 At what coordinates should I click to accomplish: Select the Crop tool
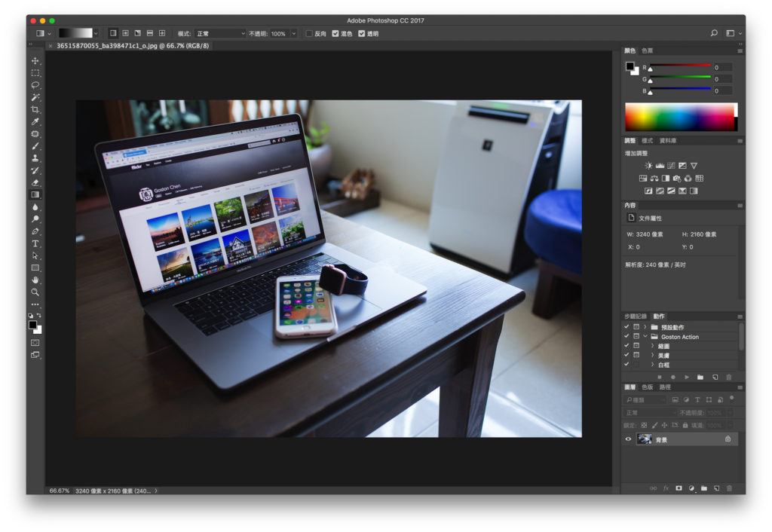coord(35,109)
